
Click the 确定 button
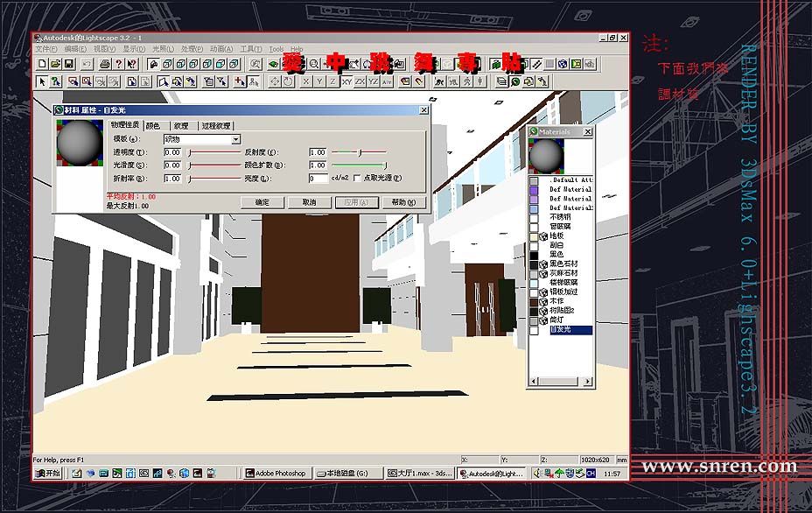pyautogui.click(x=262, y=202)
